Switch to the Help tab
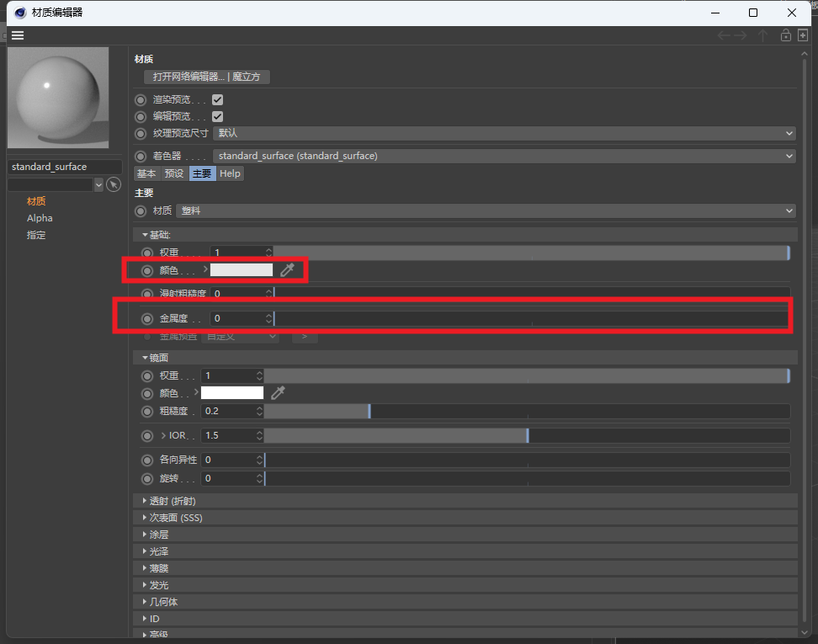 click(x=230, y=173)
